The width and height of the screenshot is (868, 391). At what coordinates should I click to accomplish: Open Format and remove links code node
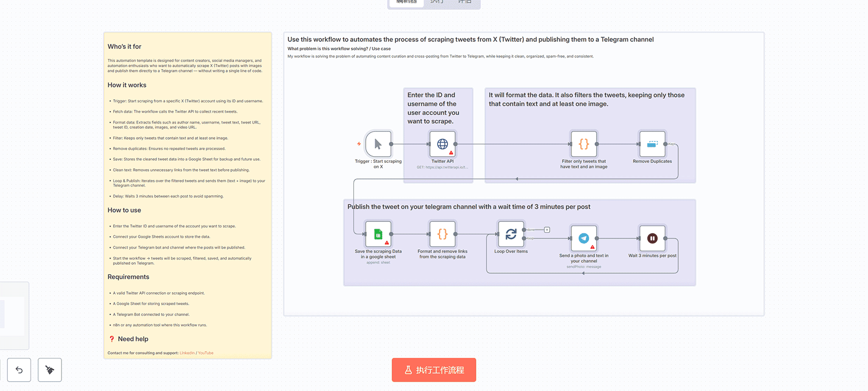(442, 234)
